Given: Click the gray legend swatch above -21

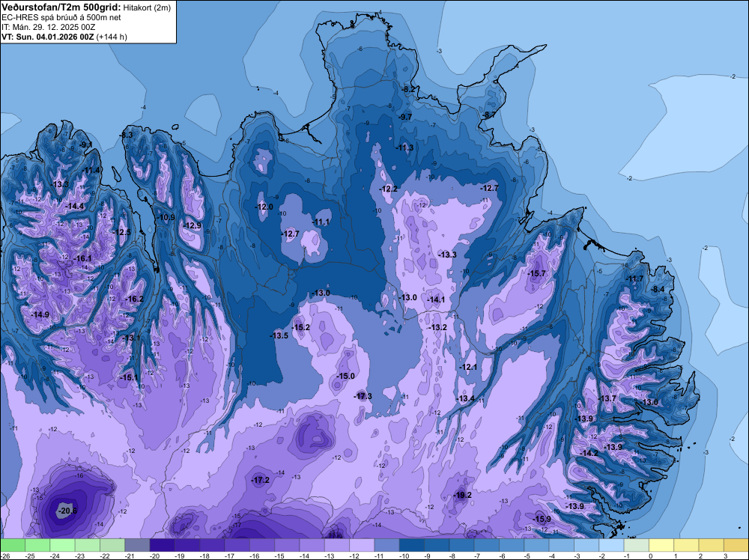Looking at the screenshot, I should [137, 545].
